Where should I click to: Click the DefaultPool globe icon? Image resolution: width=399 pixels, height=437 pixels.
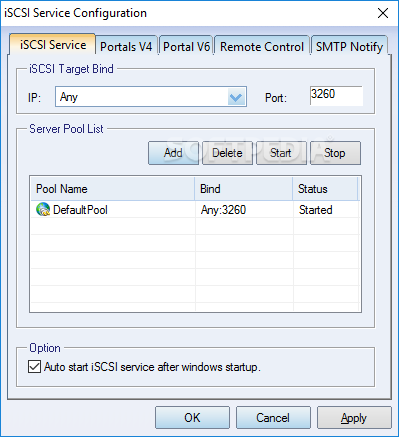[x=43, y=209]
